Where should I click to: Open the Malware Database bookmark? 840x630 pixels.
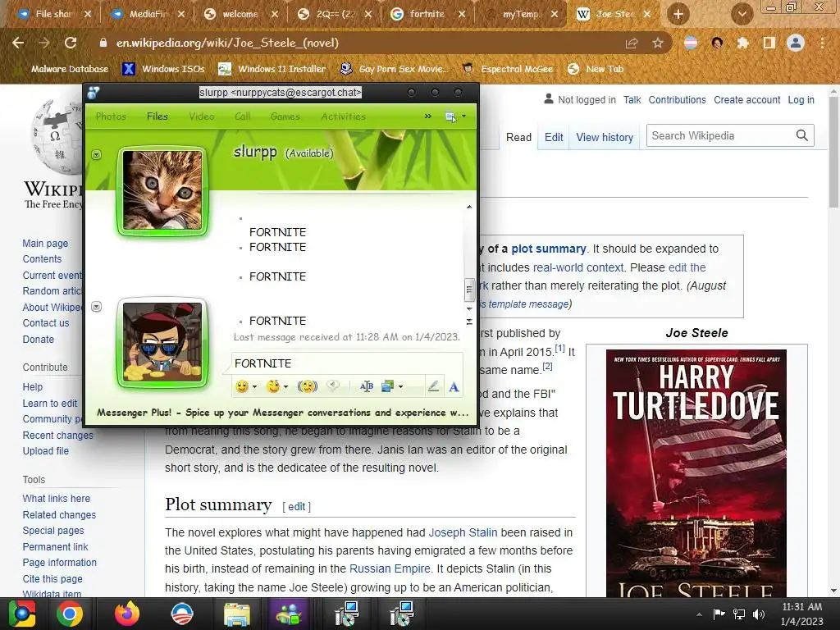pos(70,69)
